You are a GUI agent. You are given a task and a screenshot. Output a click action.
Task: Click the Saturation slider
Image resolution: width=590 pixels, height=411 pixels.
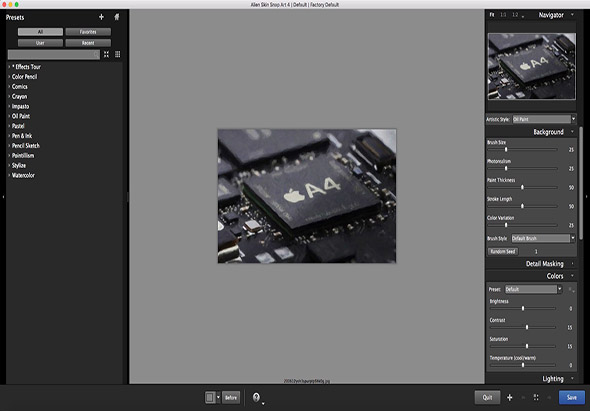tap(523, 346)
